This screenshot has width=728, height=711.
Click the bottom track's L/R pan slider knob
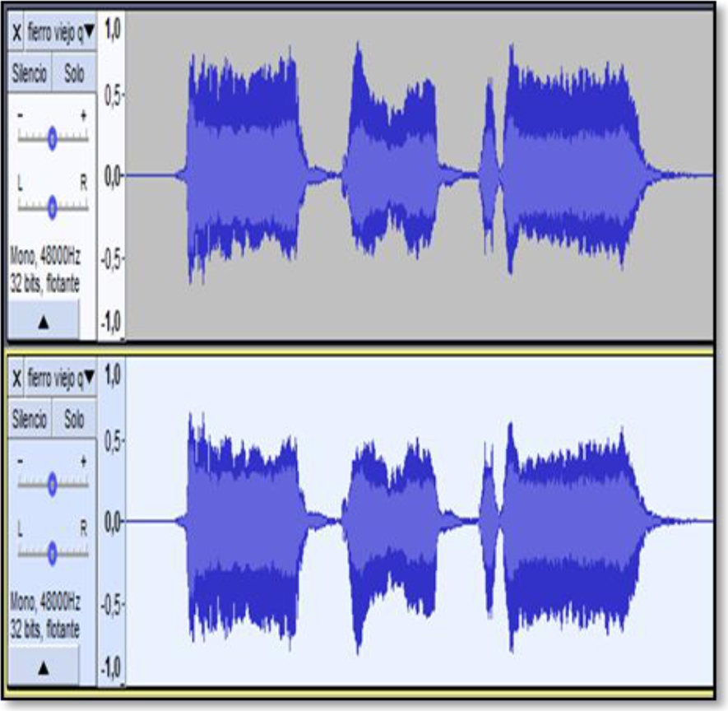tap(52, 553)
